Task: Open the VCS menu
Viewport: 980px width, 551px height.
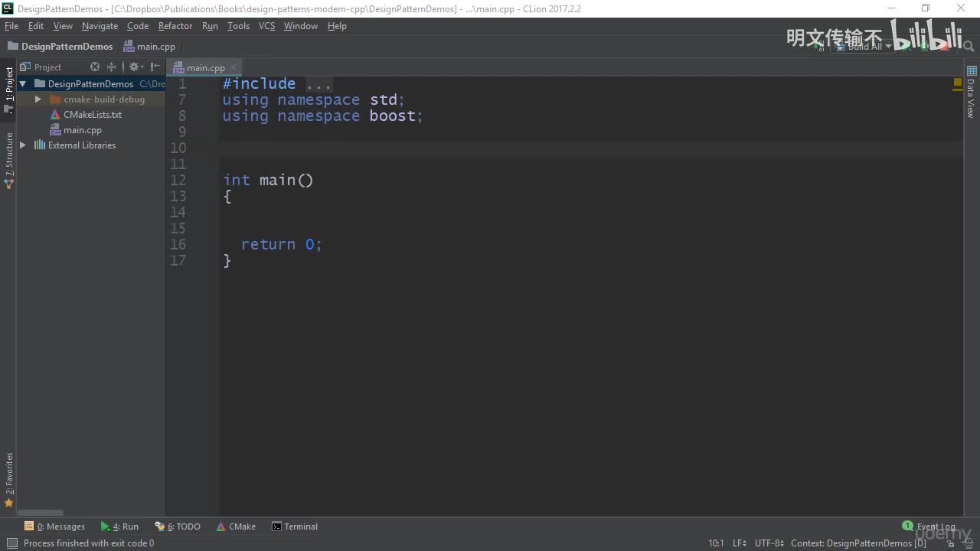Action: pyautogui.click(x=266, y=26)
